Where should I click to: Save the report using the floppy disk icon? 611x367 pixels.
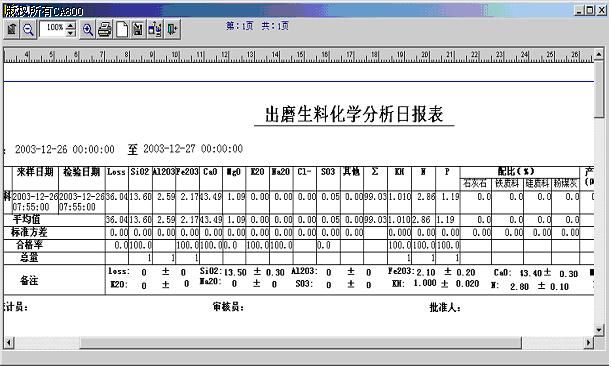pos(138,29)
